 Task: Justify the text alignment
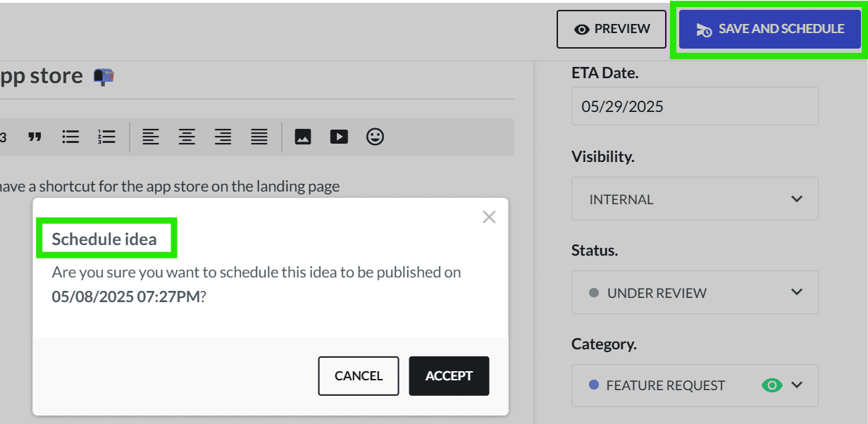coord(259,137)
